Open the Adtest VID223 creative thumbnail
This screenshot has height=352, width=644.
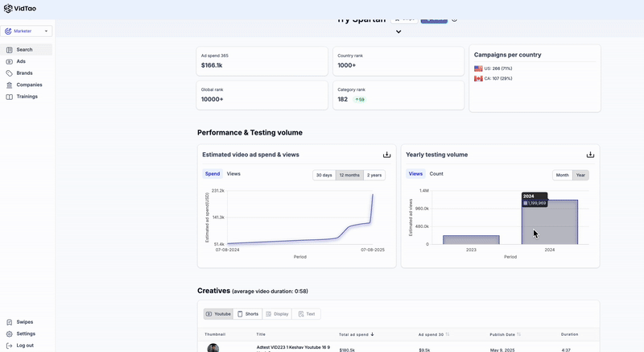(x=213, y=348)
